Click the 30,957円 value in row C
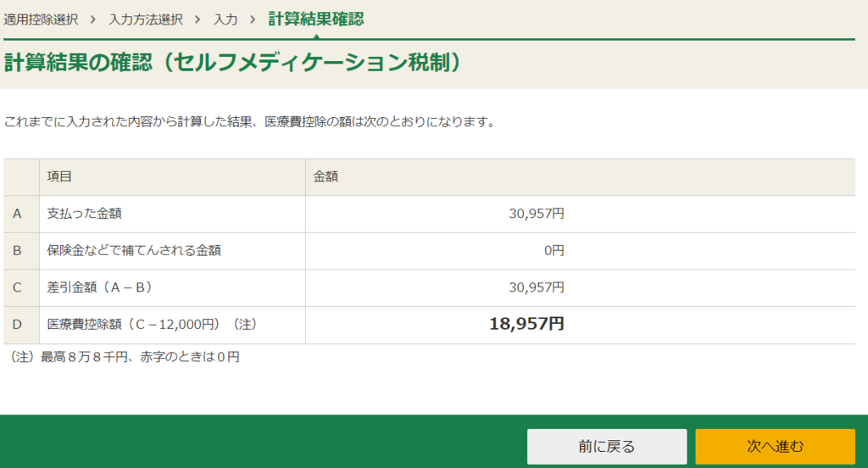The height and width of the screenshot is (468, 868). [x=537, y=287]
